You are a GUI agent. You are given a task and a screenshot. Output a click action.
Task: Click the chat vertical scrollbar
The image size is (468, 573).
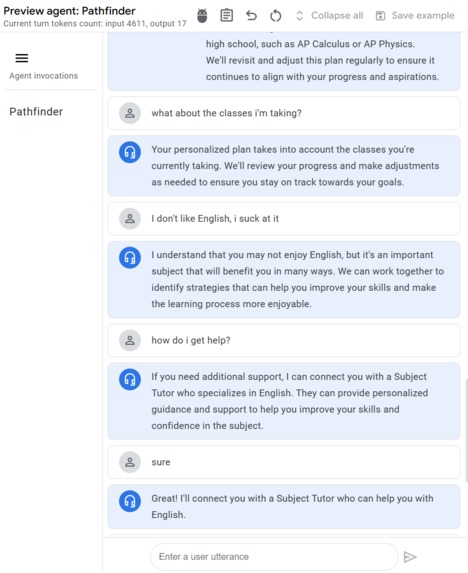[x=466, y=430]
